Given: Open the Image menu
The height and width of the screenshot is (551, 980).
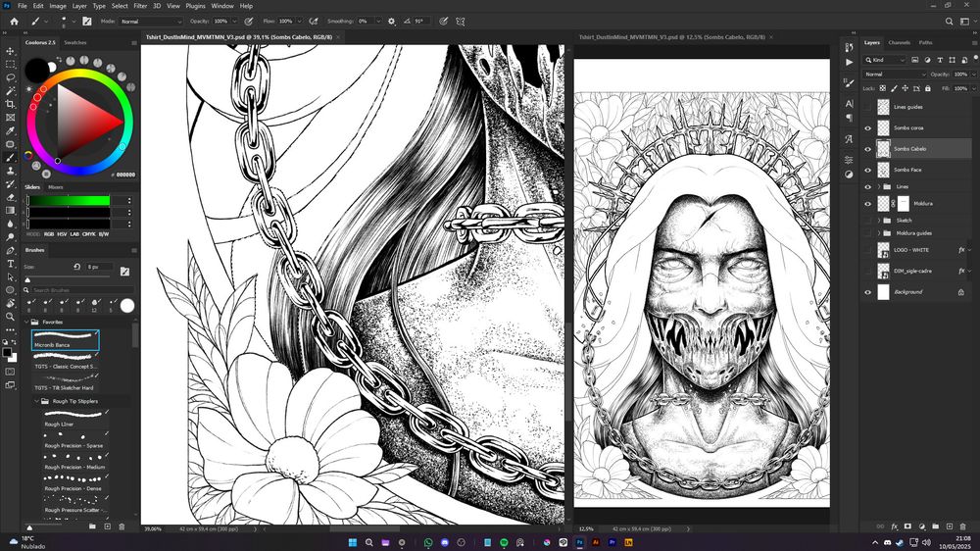Looking at the screenshot, I should [58, 6].
